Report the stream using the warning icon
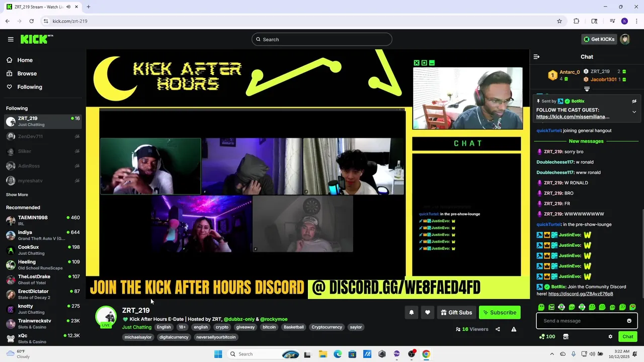 point(514,329)
